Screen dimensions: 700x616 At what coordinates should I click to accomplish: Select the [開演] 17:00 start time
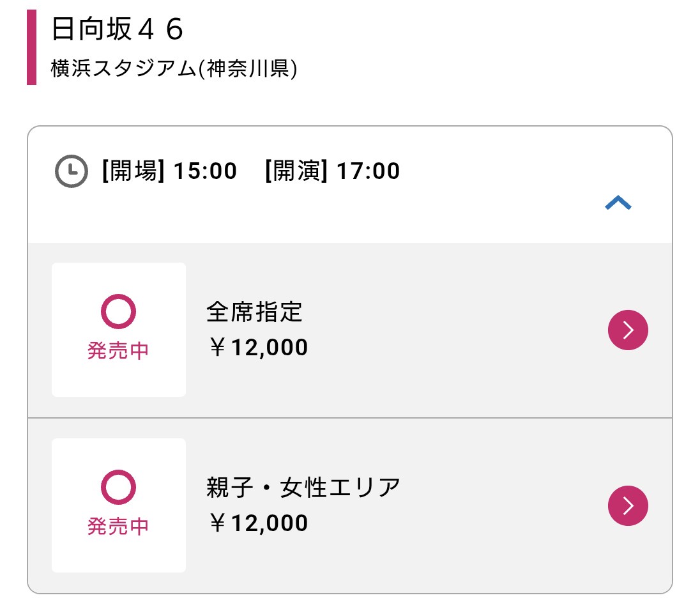click(x=332, y=171)
